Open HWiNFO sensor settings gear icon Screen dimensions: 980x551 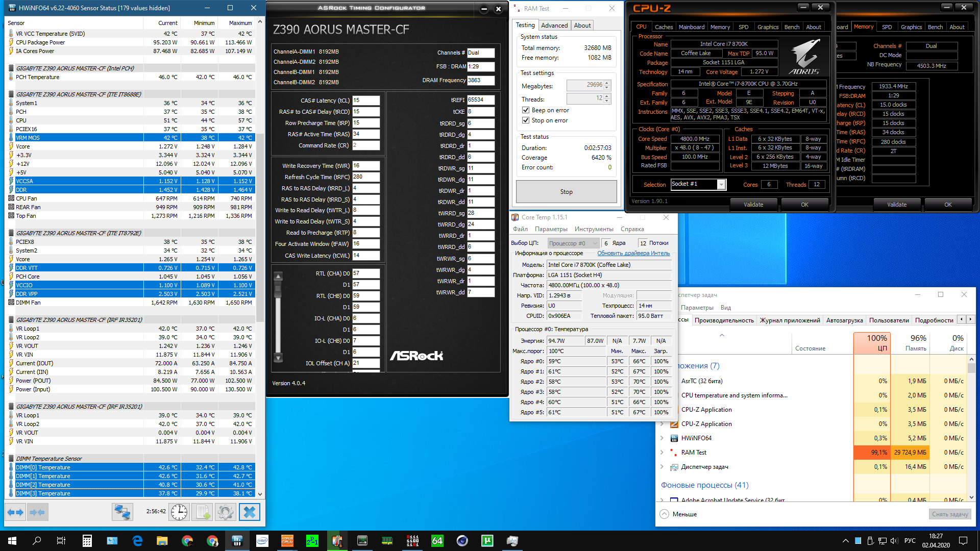pos(225,512)
